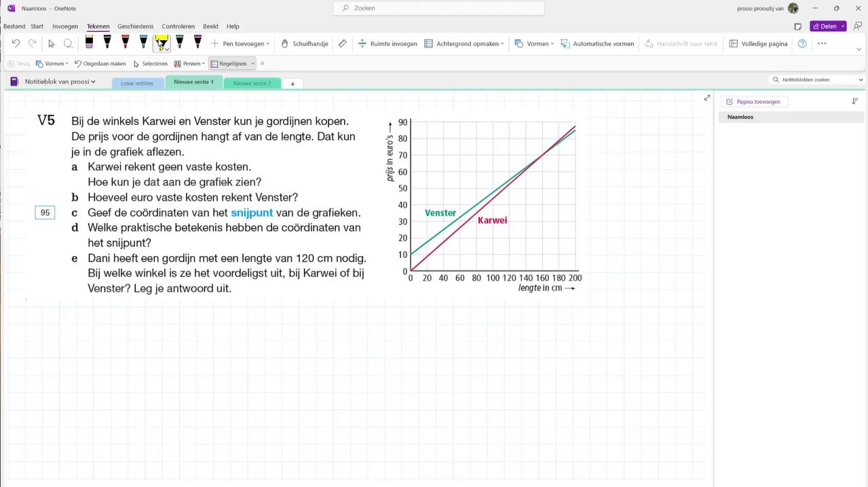868x487 pixels.
Task: Select the Nieuwe sectie 1 tab
Action: 193,82
